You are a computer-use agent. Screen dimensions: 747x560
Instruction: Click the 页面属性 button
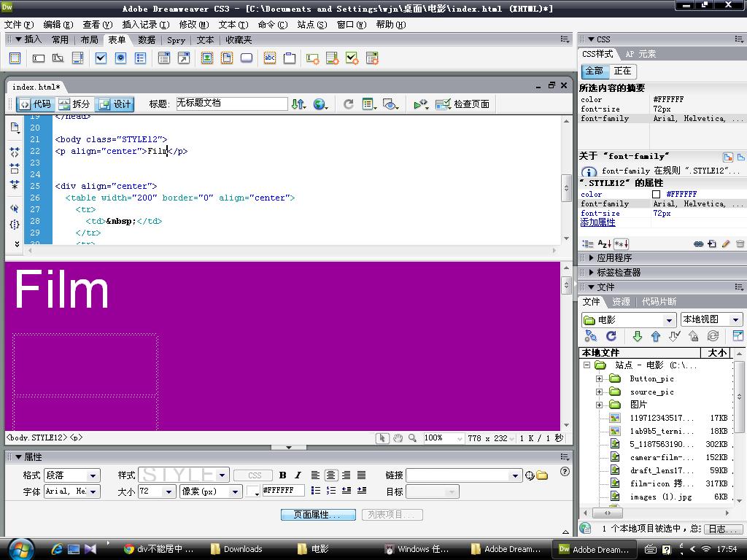[x=318, y=515]
